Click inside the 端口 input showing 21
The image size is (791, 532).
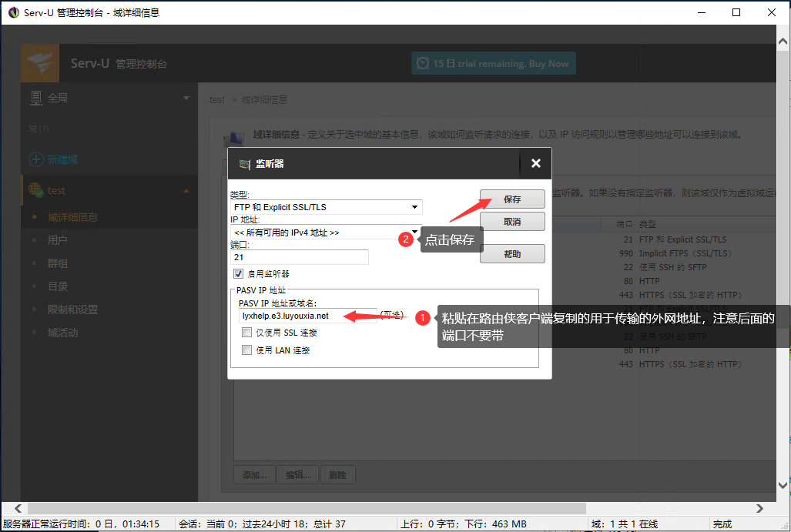(299, 256)
